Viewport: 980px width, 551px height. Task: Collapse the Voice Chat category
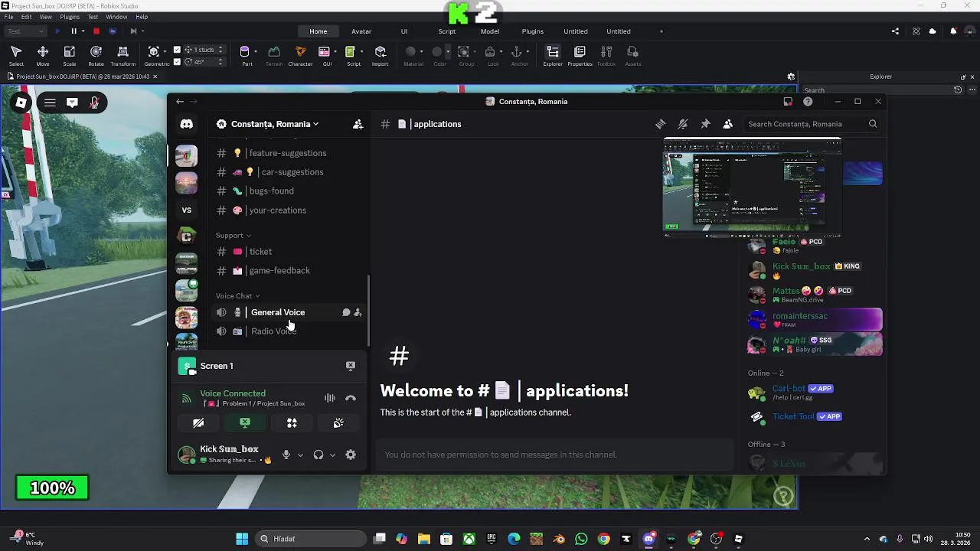pos(238,296)
